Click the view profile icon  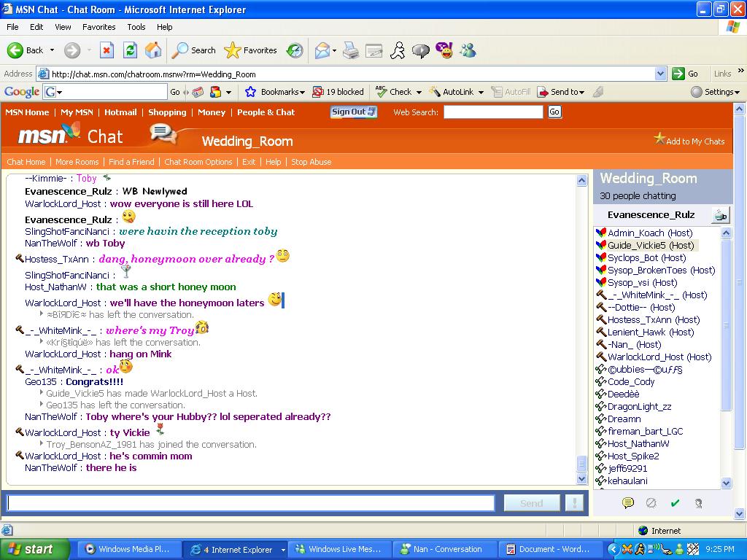698,503
